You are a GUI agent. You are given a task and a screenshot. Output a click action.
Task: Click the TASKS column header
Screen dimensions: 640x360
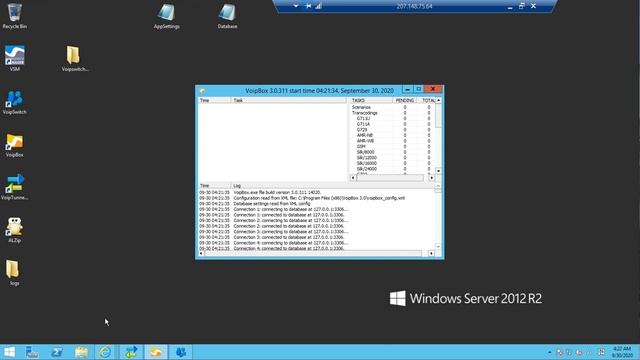tap(371, 100)
